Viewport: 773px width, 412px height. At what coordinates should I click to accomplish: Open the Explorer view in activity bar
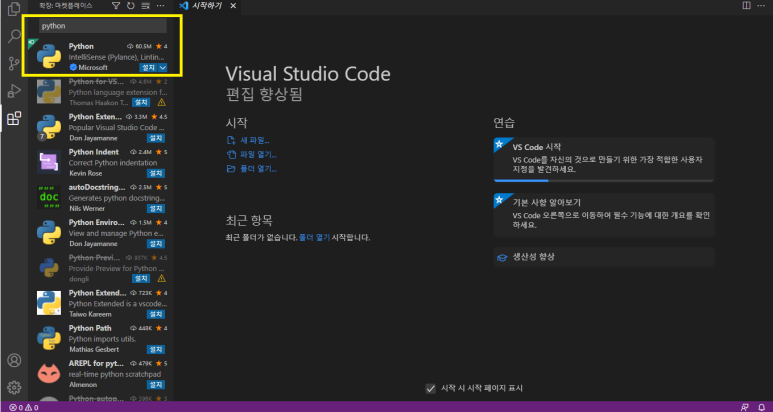(14, 8)
